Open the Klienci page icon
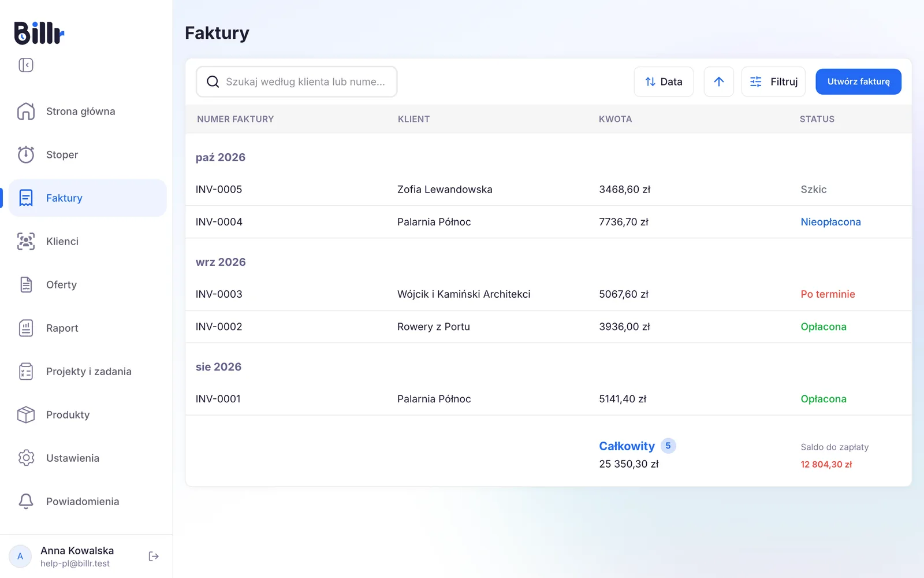Screen dimensions: 924x578 tap(26, 241)
